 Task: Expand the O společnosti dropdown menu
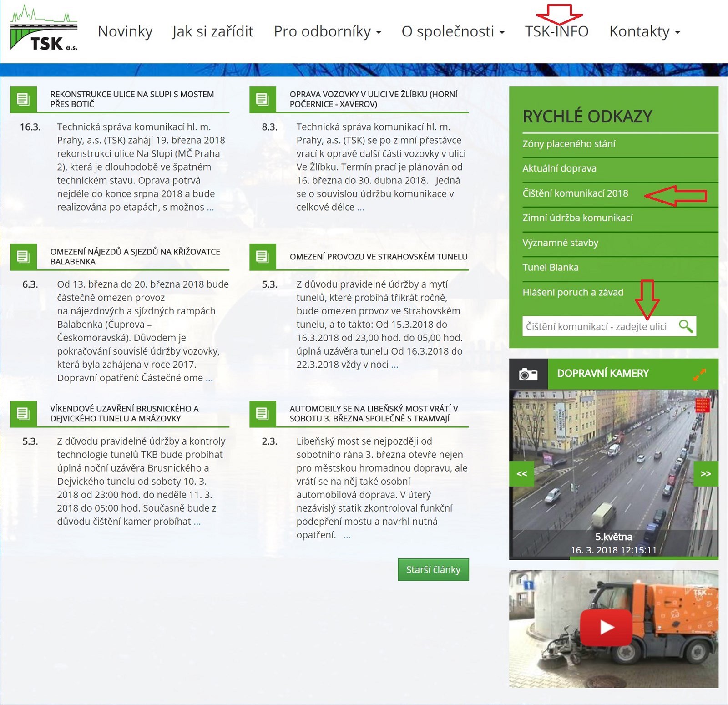click(x=453, y=31)
